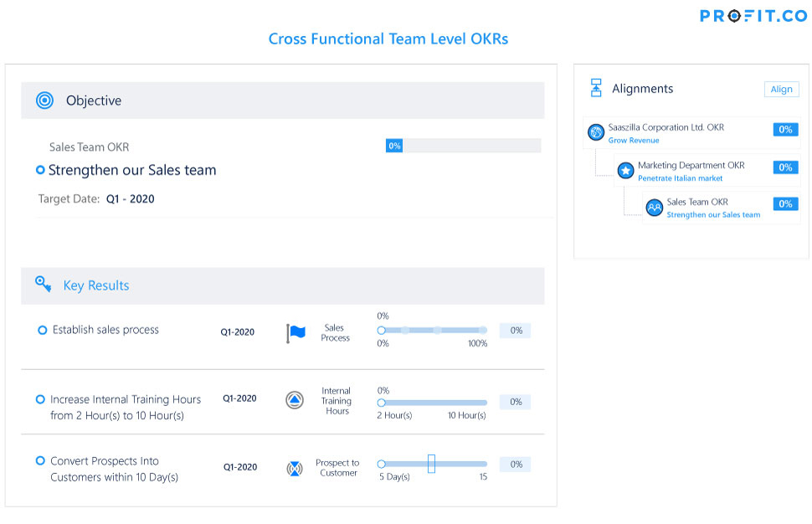Click the Saaszilla Corporation Ltd. OKR label
The height and width of the screenshot is (524, 812).
666,127
